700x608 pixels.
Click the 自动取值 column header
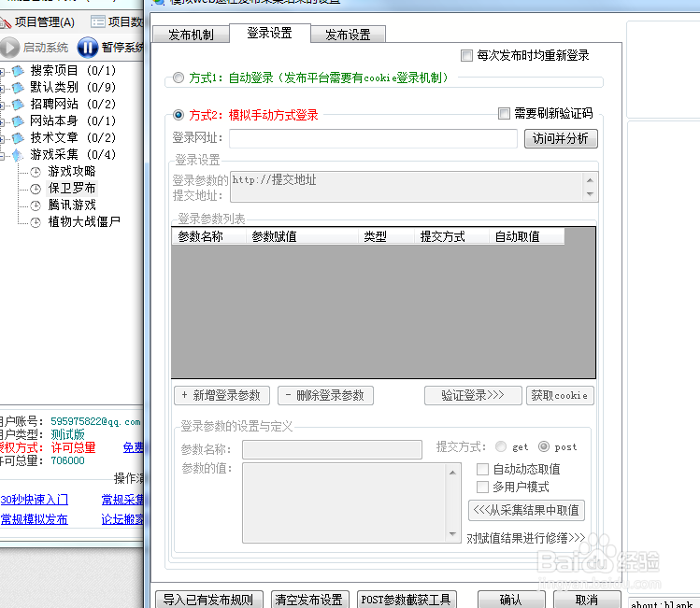pyautogui.click(x=527, y=236)
